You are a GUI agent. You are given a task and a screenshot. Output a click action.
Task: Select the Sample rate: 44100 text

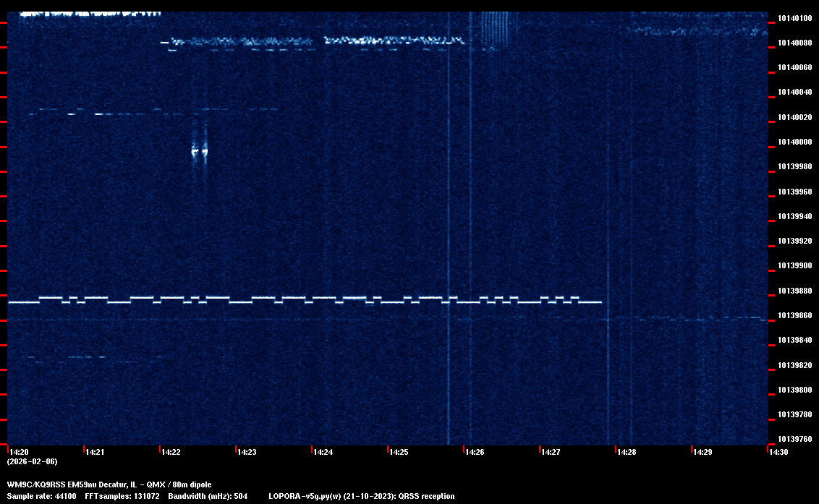coord(41,496)
